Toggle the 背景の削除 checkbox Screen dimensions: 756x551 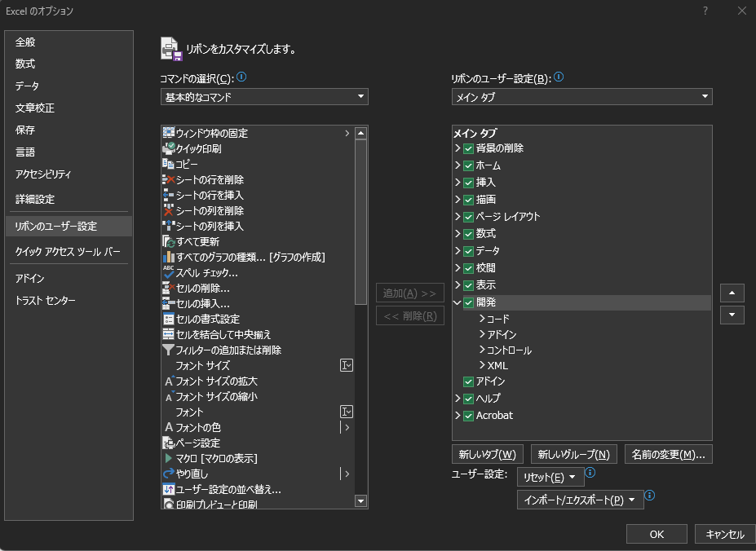coord(468,148)
